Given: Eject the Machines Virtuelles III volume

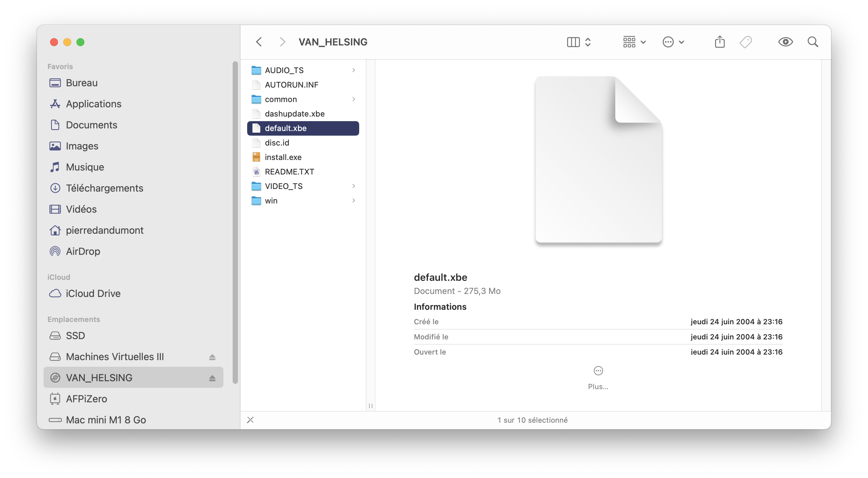Looking at the screenshot, I should pos(212,357).
